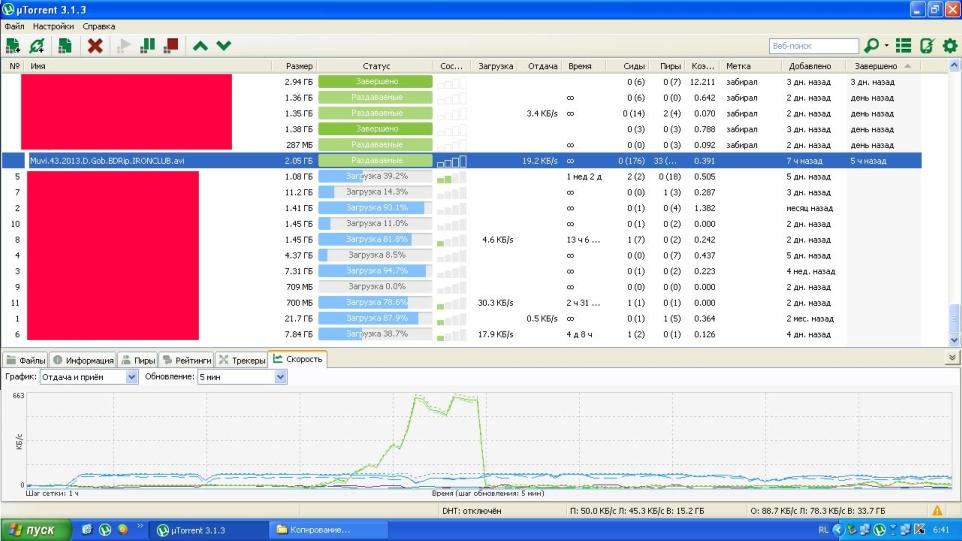Stop the selected torrent
Screen dimensions: 962x541
171,45
